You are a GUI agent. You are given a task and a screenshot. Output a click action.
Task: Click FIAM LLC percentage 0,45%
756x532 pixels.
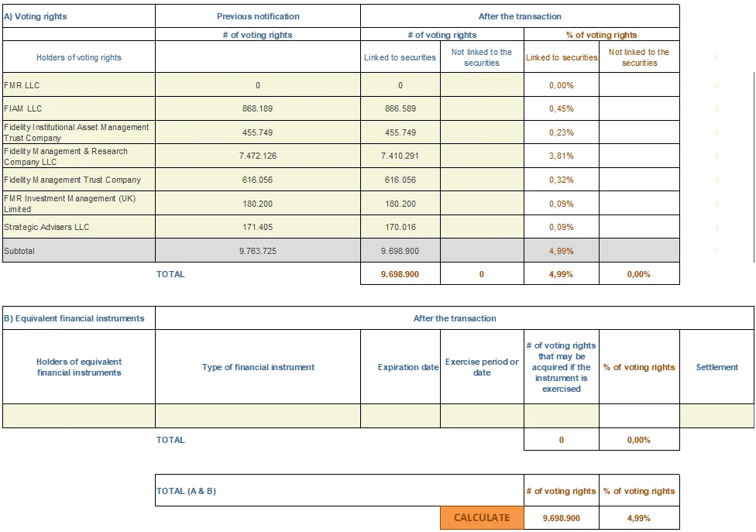pos(562,108)
